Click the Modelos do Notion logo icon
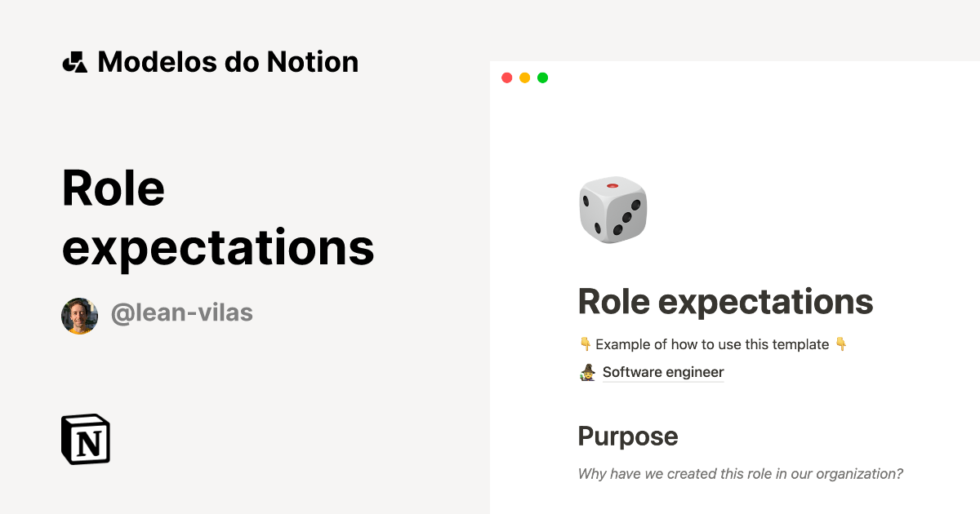This screenshot has height=514, width=980. click(x=74, y=61)
